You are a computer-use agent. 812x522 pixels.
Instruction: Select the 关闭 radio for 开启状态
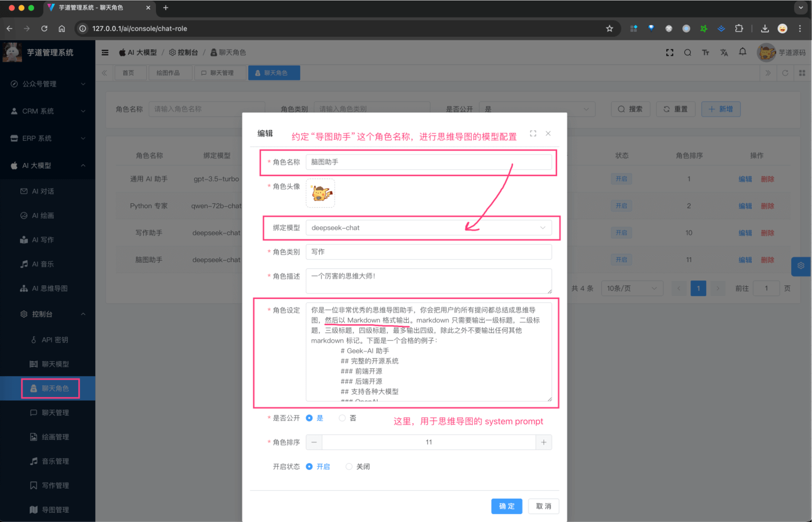point(349,466)
